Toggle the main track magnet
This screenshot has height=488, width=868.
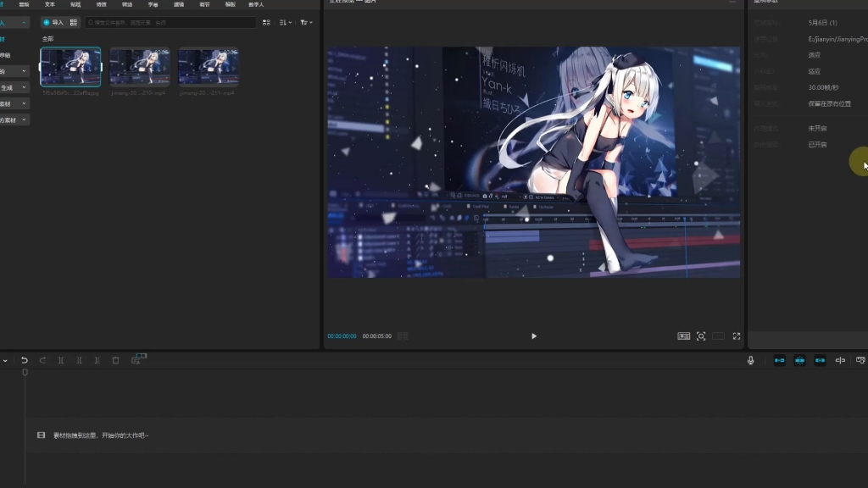[780, 360]
